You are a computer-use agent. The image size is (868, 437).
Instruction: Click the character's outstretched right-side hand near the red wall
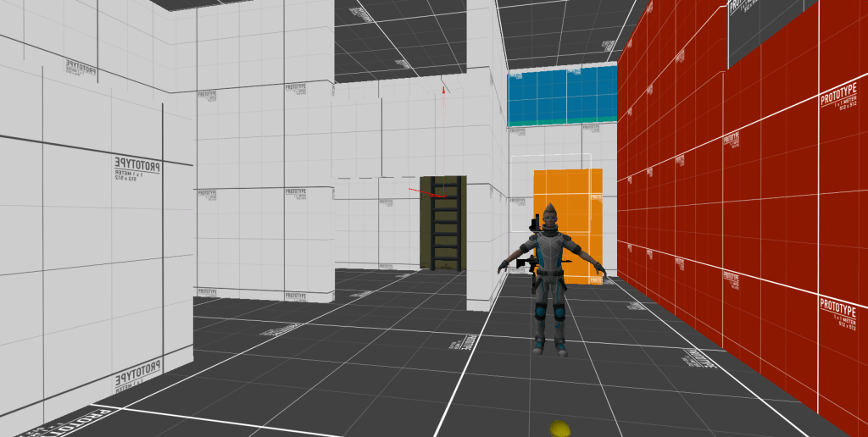(x=600, y=268)
